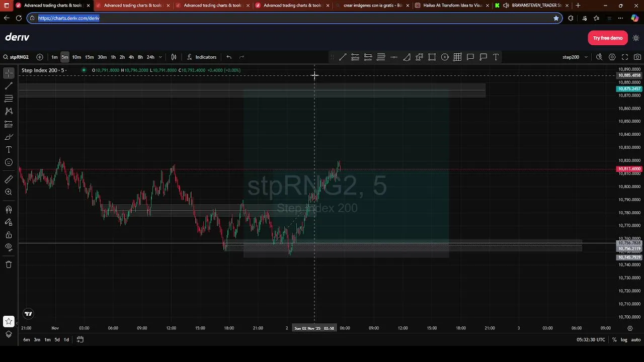Open emoji icons in left sidebar
The image size is (644, 362).
coord(9,162)
